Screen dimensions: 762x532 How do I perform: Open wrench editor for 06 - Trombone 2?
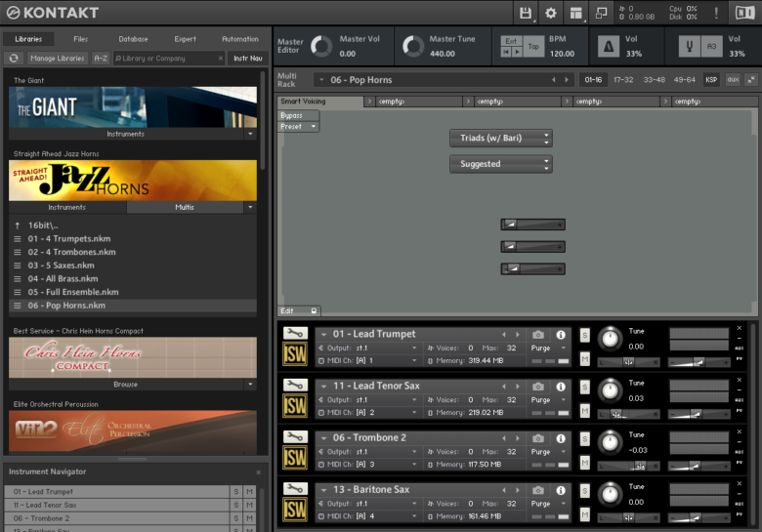295,437
